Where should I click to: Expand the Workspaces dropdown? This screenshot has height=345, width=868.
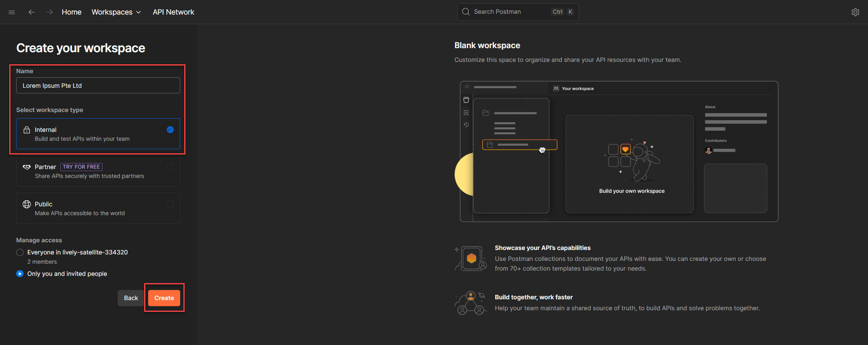coord(116,12)
